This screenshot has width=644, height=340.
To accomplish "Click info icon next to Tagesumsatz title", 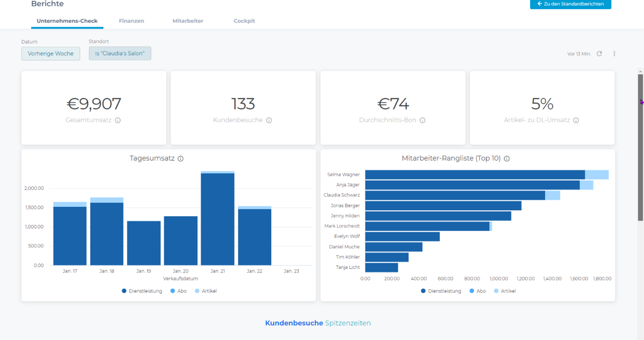I will (181, 159).
